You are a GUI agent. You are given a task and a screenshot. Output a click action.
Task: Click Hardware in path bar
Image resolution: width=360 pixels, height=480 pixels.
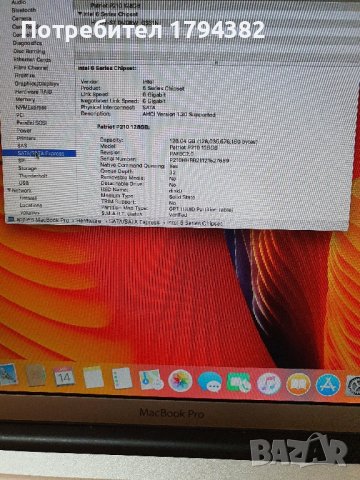[88, 221]
